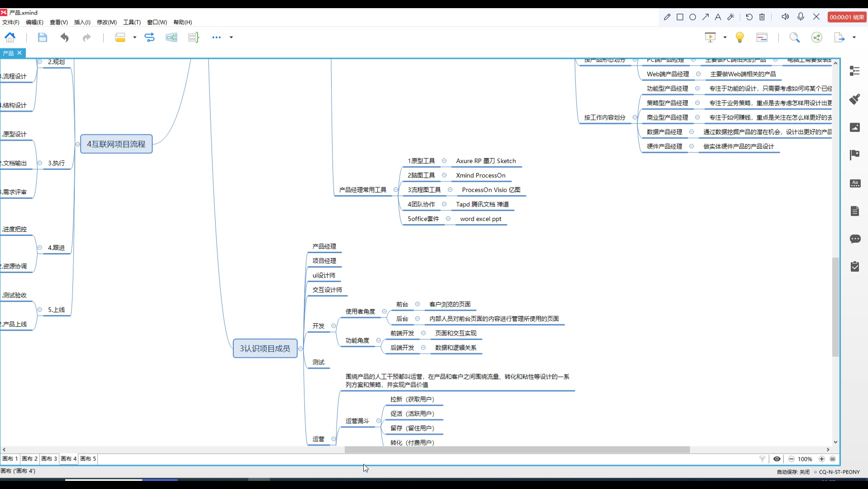Open the Task info panel in the sidebar
Viewport: 868px width, 489px height.
click(855, 267)
